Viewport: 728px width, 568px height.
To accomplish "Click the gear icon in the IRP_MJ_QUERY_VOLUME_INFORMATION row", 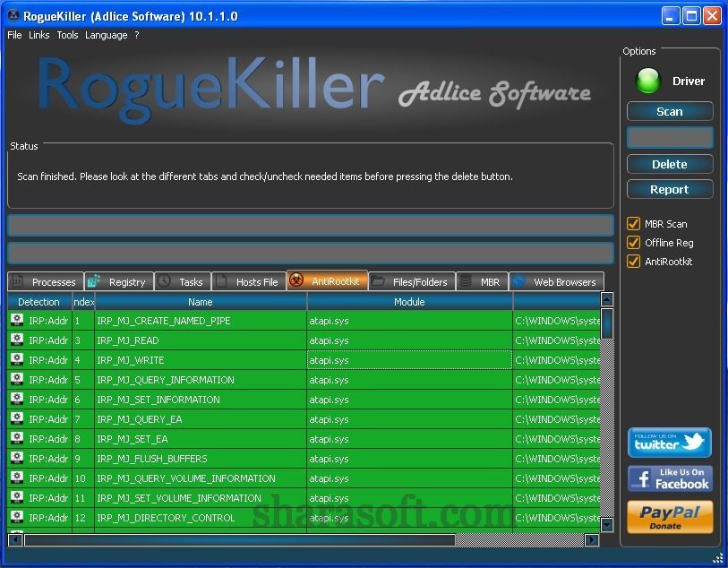I will (x=17, y=478).
